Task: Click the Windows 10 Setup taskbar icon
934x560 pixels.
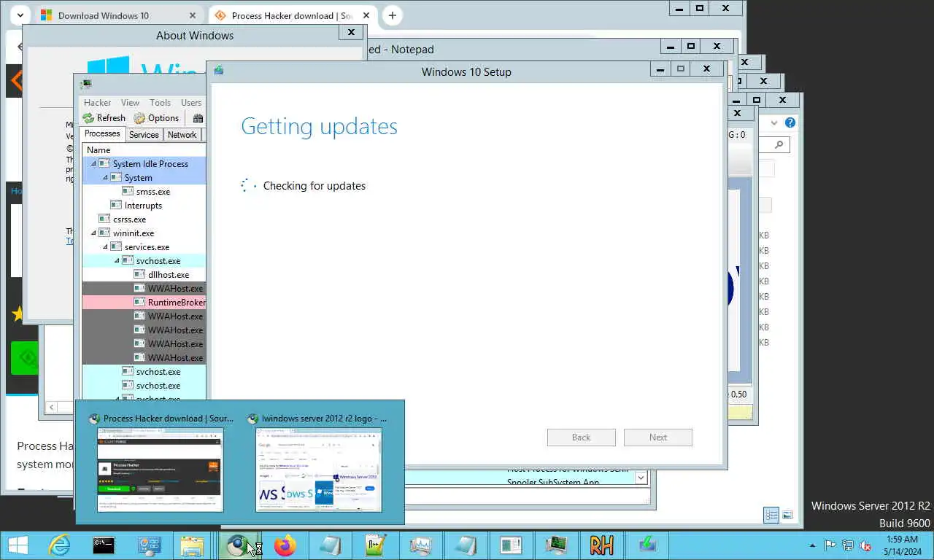Action: click(647, 545)
